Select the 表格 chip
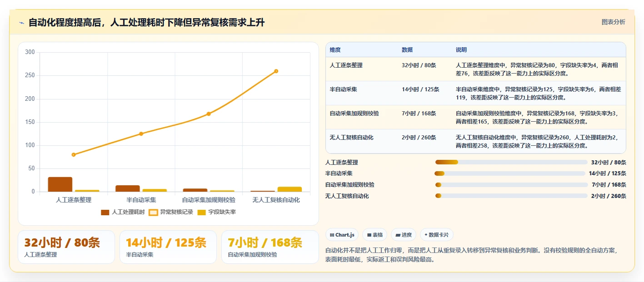 pos(374,235)
